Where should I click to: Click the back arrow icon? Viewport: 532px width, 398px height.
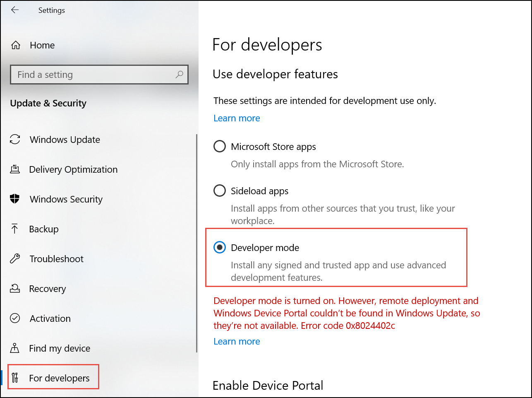[x=15, y=10]
